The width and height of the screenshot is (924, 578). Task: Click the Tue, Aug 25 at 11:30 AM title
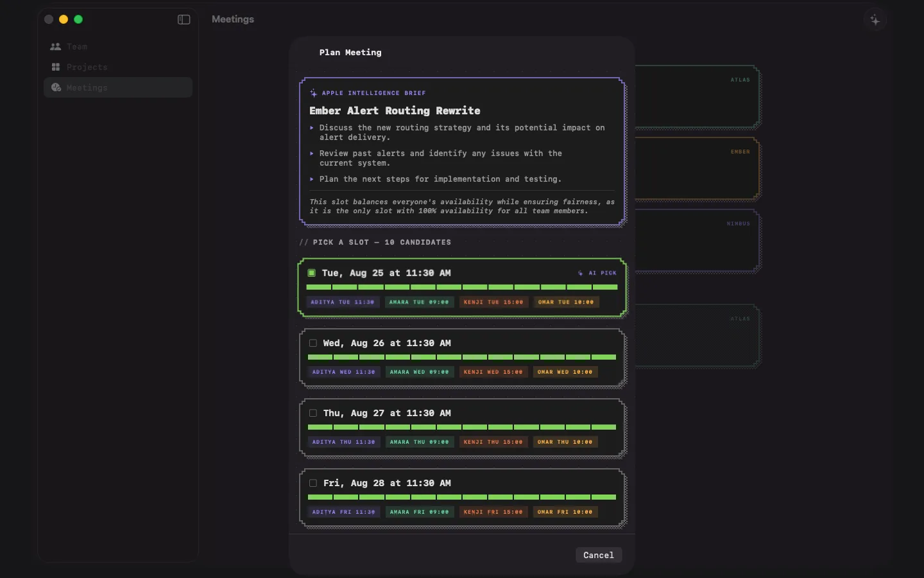[x=386, y=273]
